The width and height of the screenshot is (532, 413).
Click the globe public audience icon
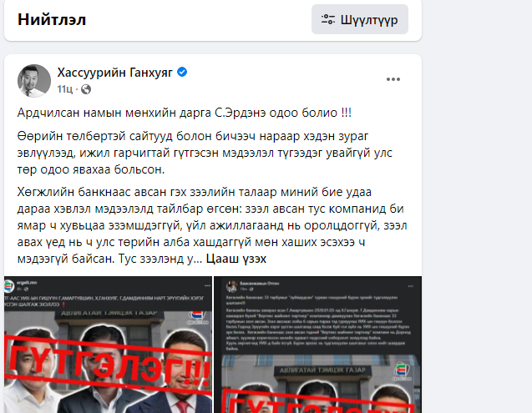pos(86,89)
